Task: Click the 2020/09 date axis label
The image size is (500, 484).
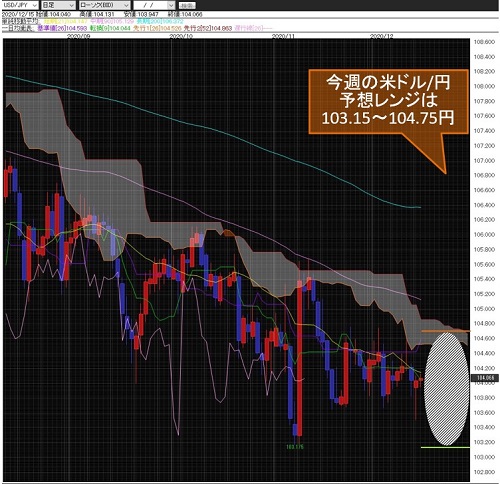Action: pos(79,36)
